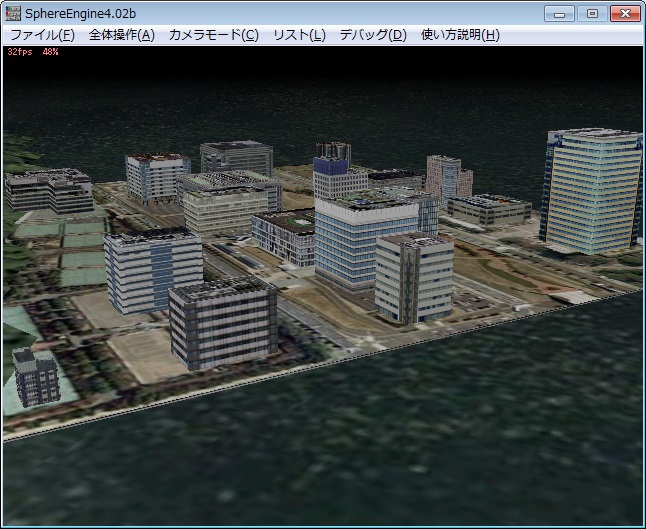This screenshot has height=529, width=646.
Task: Maximize the SphereEngine window
Action: pos(591,13)
